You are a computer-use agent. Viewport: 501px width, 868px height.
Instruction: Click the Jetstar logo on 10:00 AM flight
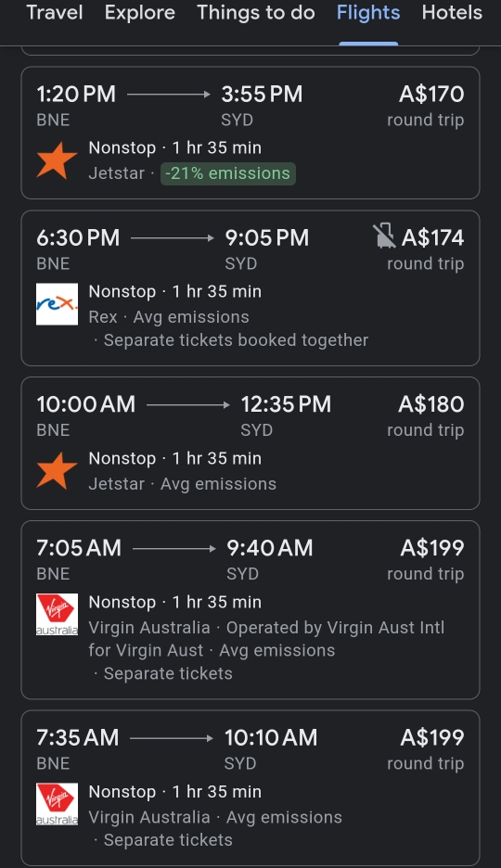[57, 471]
